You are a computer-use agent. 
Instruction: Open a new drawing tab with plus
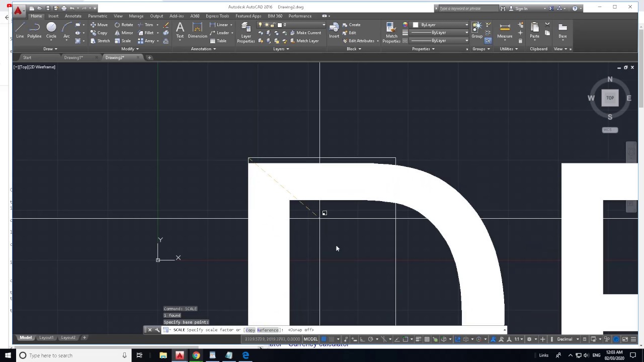point(149,57)
